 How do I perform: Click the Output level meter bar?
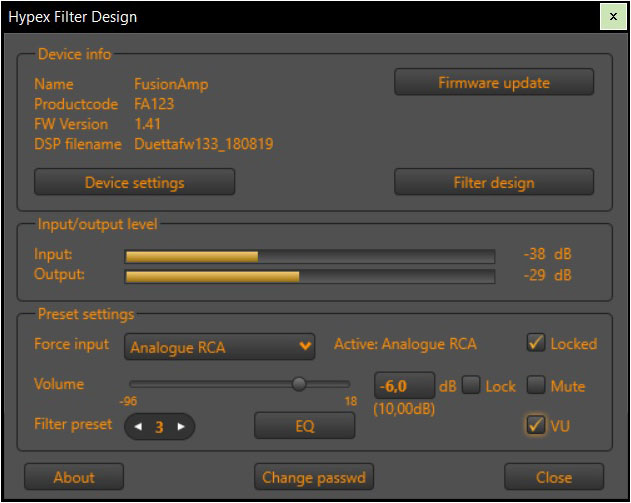tap(310, 276)
